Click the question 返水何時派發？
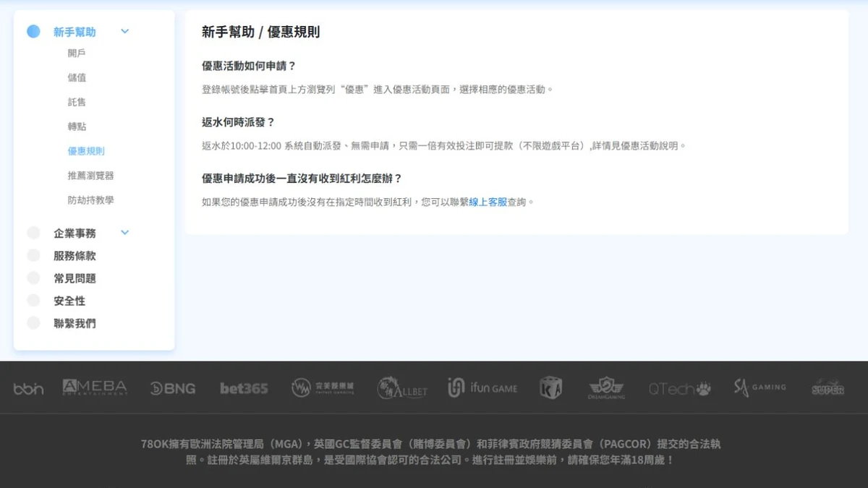Screen dimensions: 868x488 [239, 122]
